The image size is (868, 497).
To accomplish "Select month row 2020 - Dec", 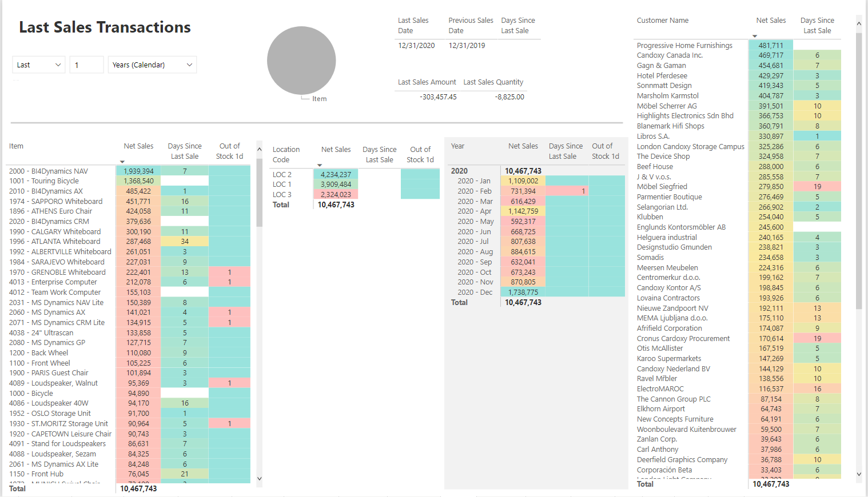I will (x=475, y=292).
